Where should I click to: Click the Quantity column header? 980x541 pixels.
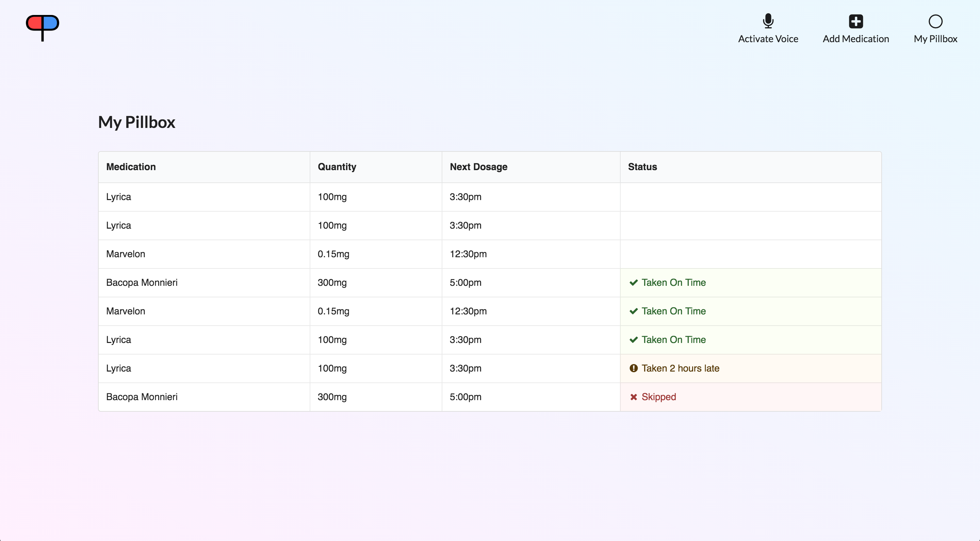pyautogui.click(x=337, y=167)
